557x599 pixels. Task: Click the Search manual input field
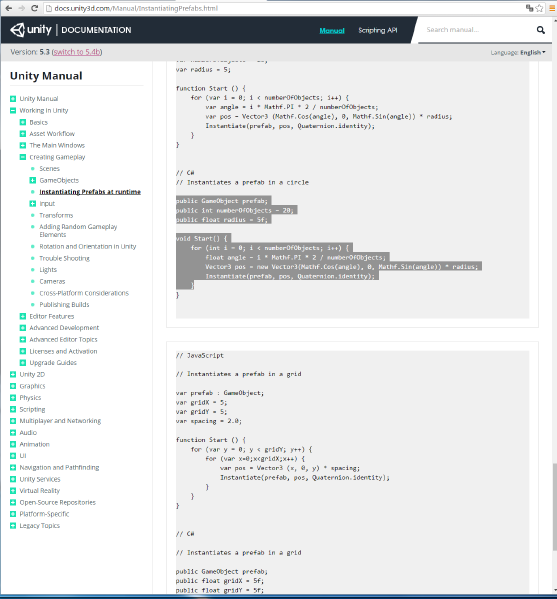pyautogui.click(x=478, y=30)
